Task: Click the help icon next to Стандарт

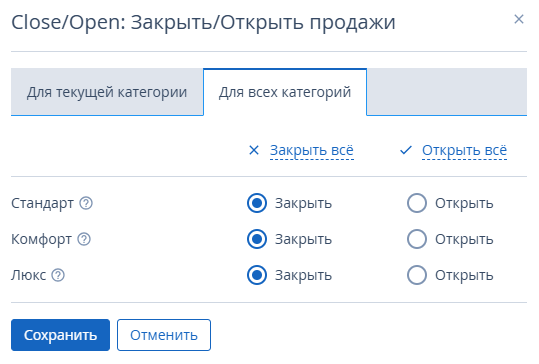Action: click(x=86, y=203)
